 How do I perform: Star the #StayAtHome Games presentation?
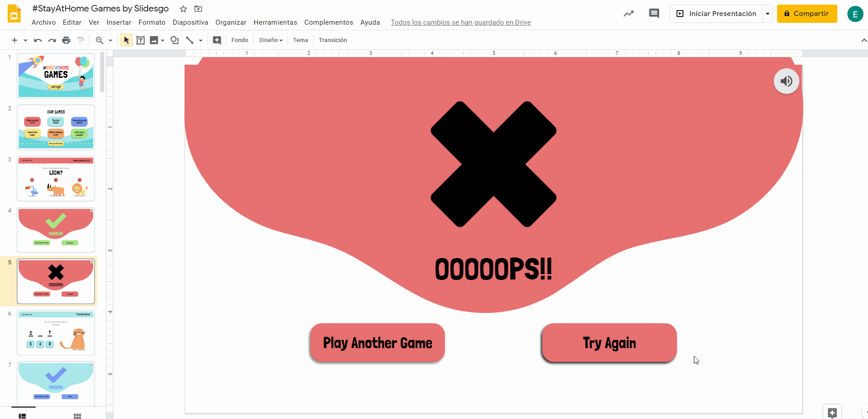(x=183, y=9)
